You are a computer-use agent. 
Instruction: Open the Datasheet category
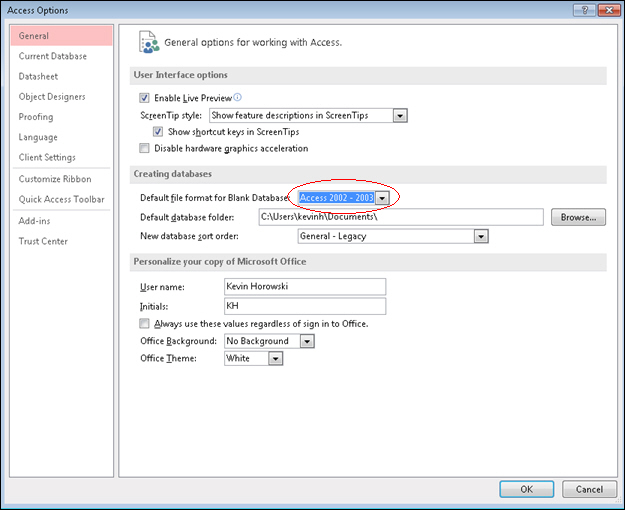pos(62,77)
